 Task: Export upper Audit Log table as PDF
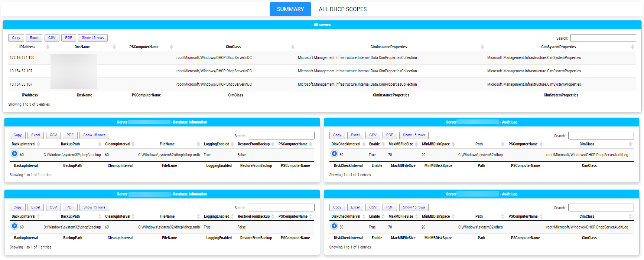coord(390,135)
